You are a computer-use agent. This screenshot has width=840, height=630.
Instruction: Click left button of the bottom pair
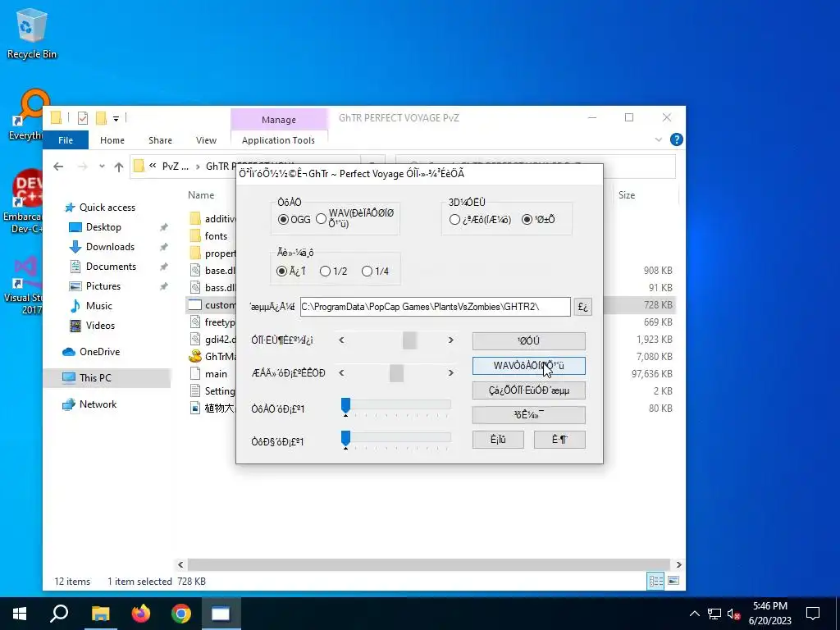point(498,440)
